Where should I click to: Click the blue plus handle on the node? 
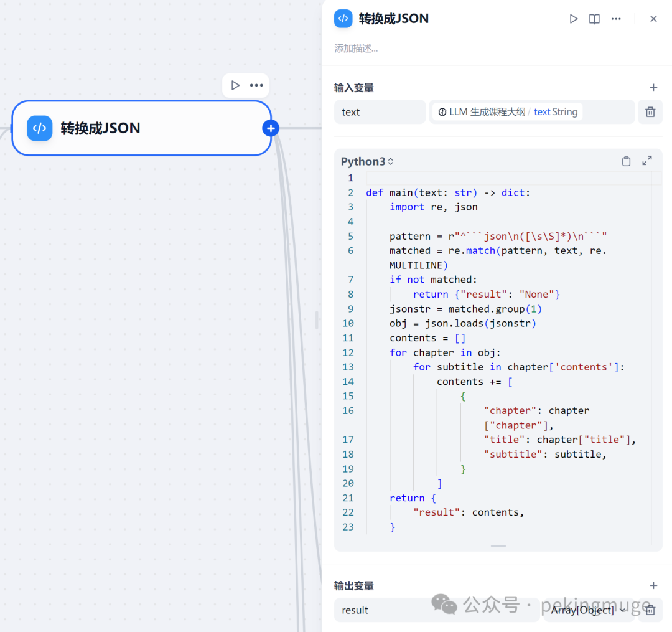coord(271,128)
